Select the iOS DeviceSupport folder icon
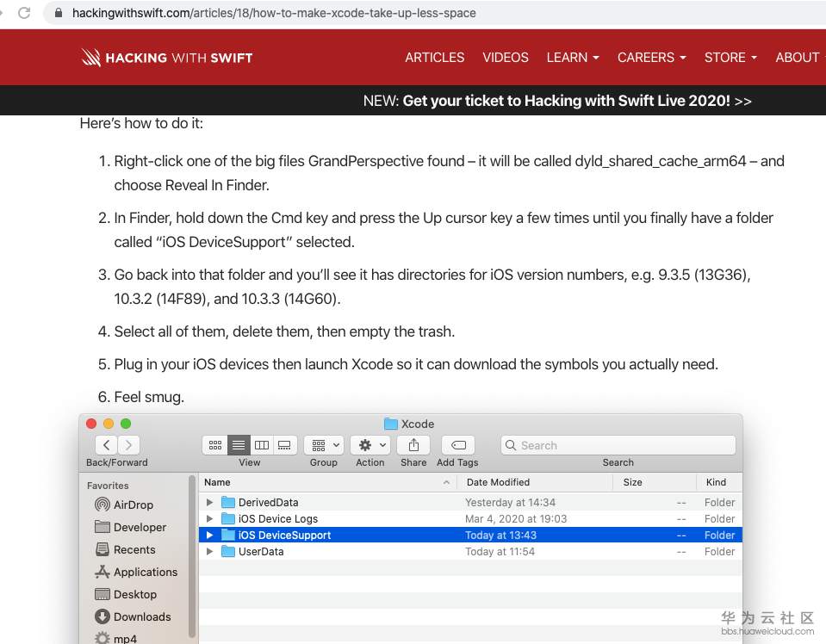Image resolution: width=826 pixels, height=644 pixels. click(x=228, y=535)
